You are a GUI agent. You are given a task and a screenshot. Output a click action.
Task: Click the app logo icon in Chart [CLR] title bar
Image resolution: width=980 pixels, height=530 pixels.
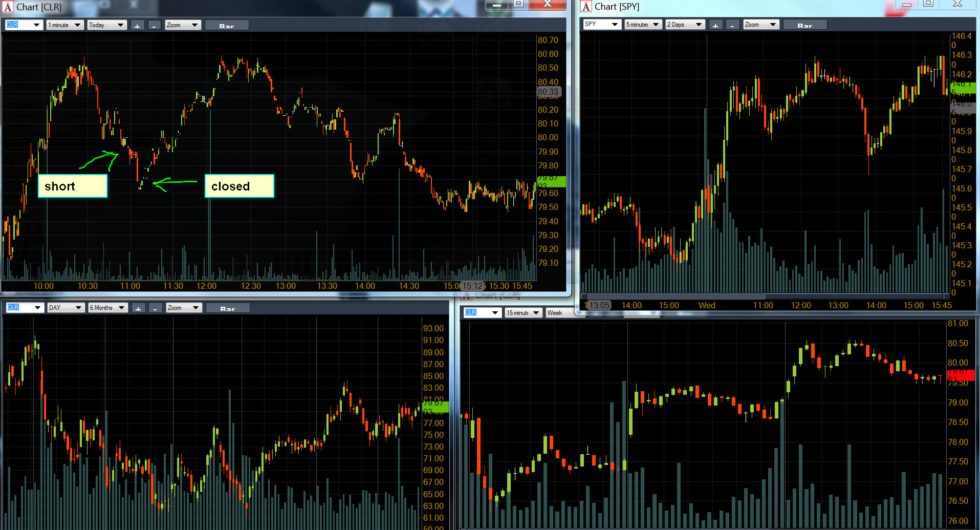point(8,7)
